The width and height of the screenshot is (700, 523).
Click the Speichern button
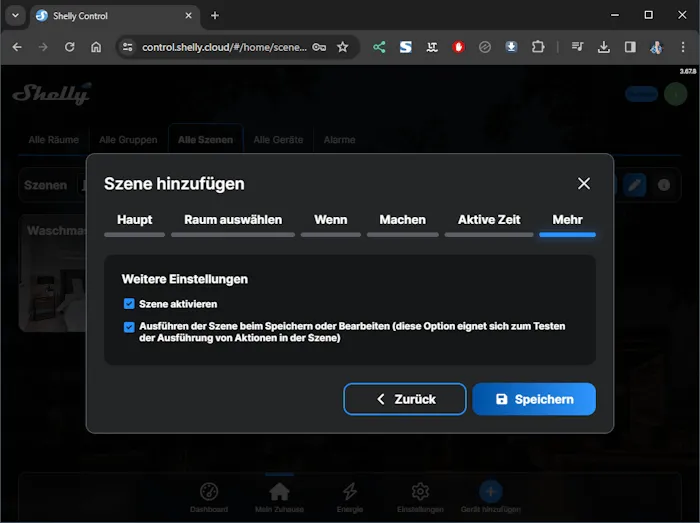point(534,399)
